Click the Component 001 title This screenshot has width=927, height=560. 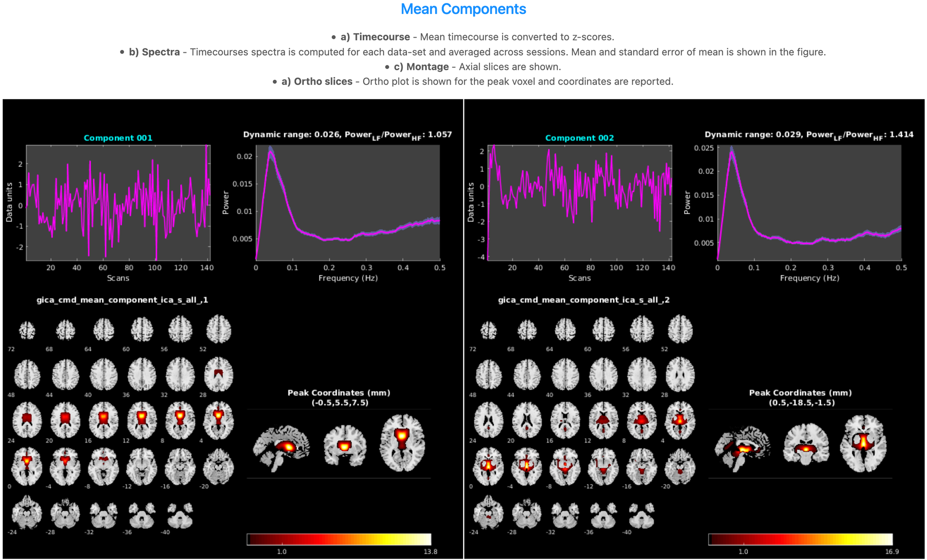click(118, 138)
